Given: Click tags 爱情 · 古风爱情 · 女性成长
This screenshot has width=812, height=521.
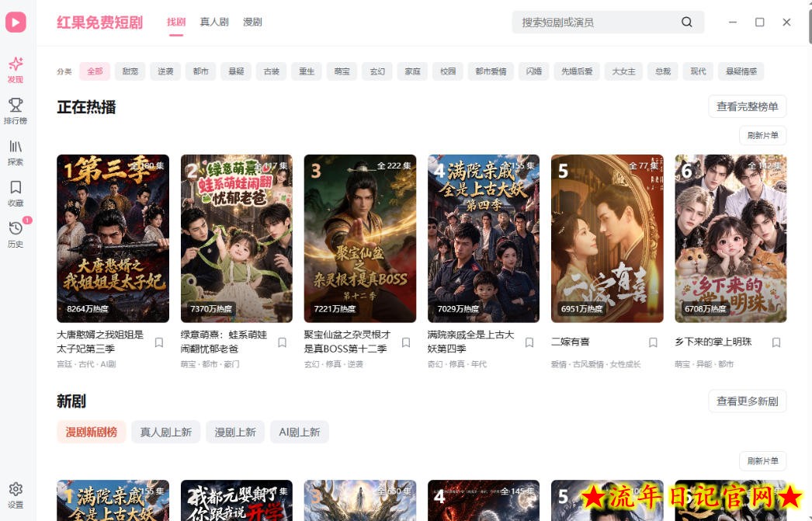Looking at the screenshot, I should [596, 364].
